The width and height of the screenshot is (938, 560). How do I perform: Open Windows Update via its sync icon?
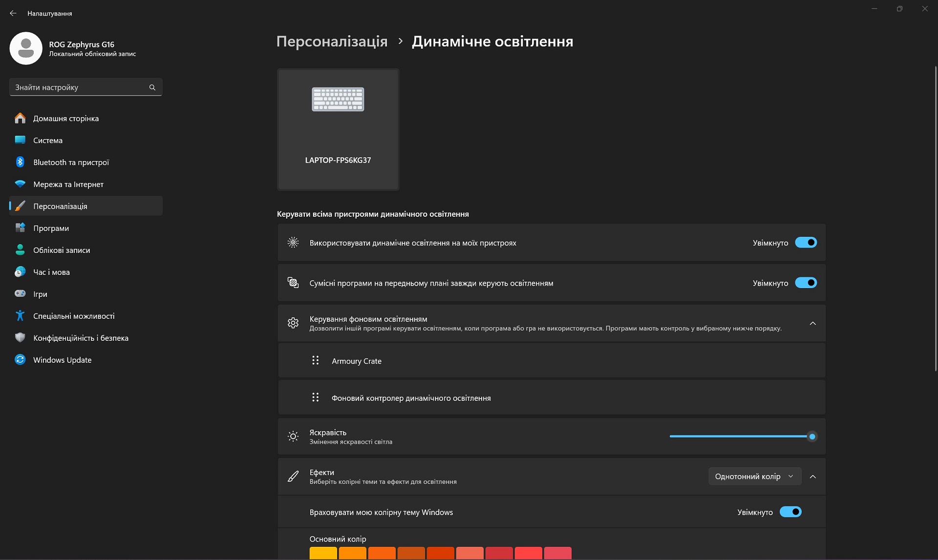point(20,360)
